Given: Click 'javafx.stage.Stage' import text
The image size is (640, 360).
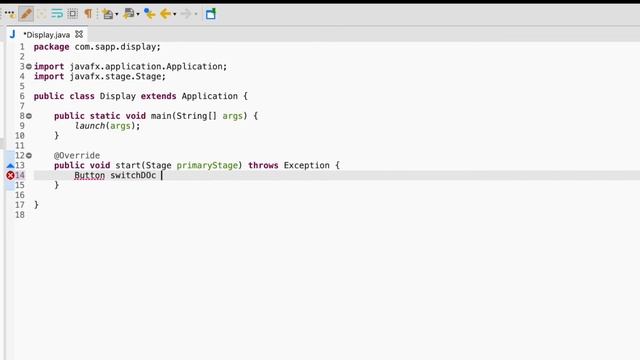Looking at the screenshot, I should pyautogui.click(x=115, y=76).
